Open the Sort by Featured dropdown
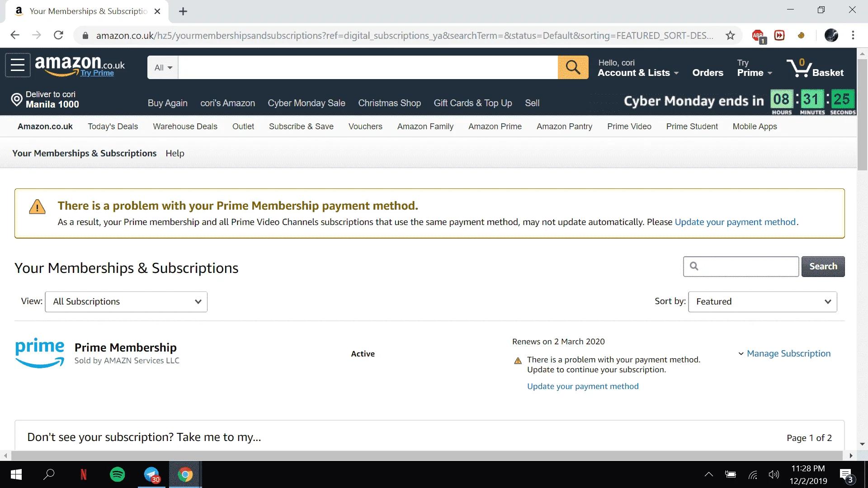Screen dimensions: 868x488 762,301
